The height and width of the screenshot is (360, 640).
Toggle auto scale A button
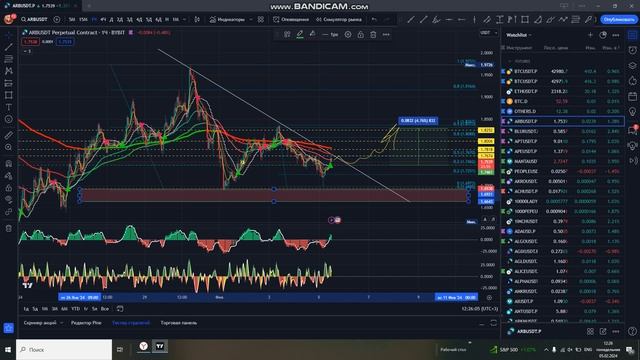[x=485, y=220]
